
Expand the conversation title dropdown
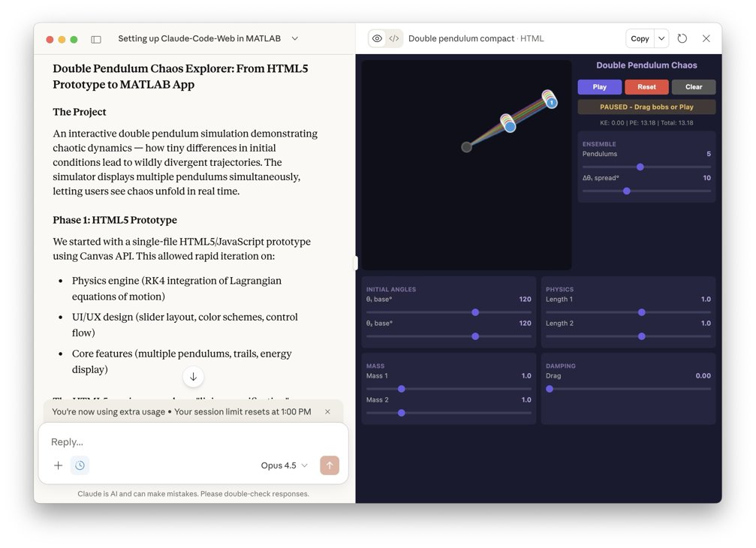pyautogui.click(x=295, y=38)
